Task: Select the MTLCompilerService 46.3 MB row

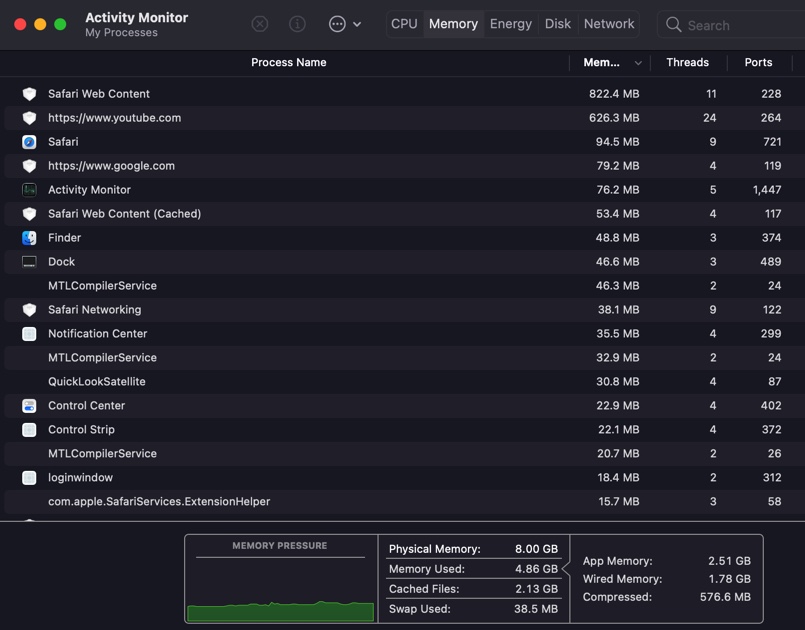Action: coord(402,286)
